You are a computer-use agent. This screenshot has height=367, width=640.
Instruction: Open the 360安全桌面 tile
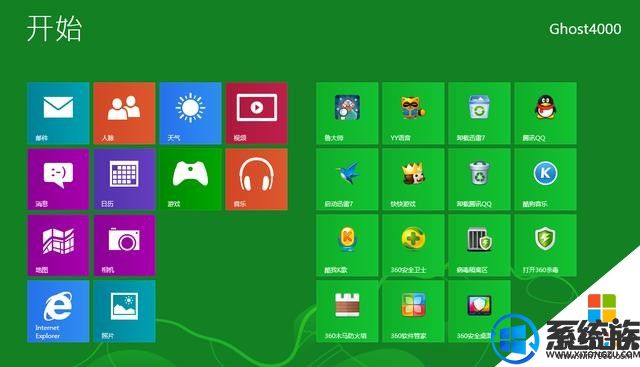pos(479,311)
